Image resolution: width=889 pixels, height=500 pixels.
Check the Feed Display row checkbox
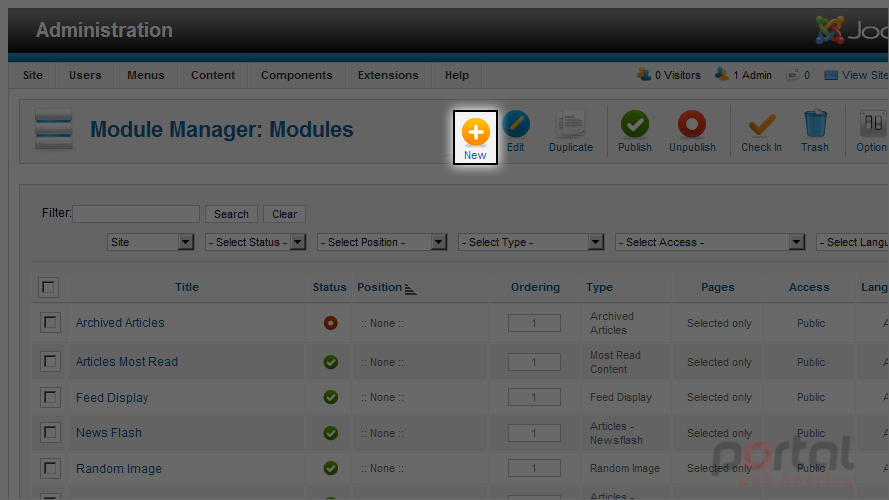50,397
